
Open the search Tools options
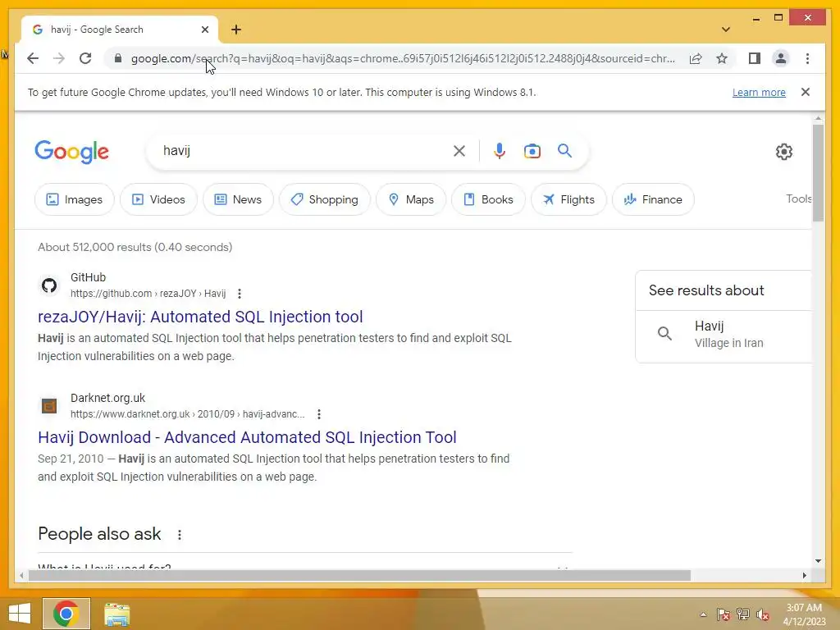pos(799,199)
